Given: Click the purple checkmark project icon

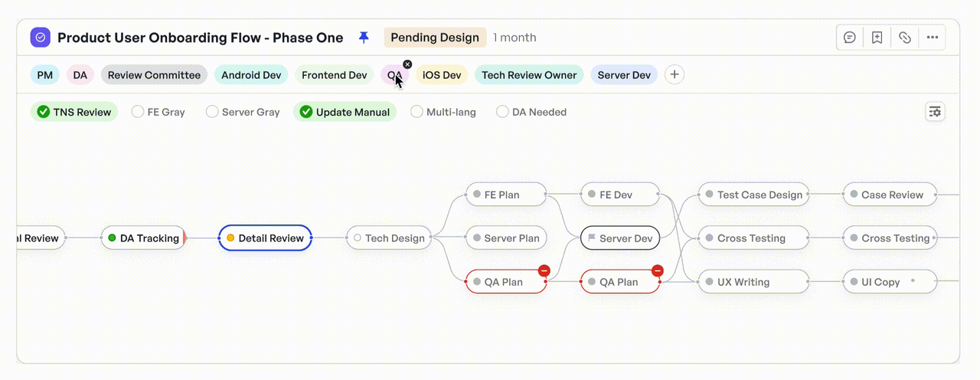Looking at the screenshot, I should pyautogui.click(x=41, y=38).
